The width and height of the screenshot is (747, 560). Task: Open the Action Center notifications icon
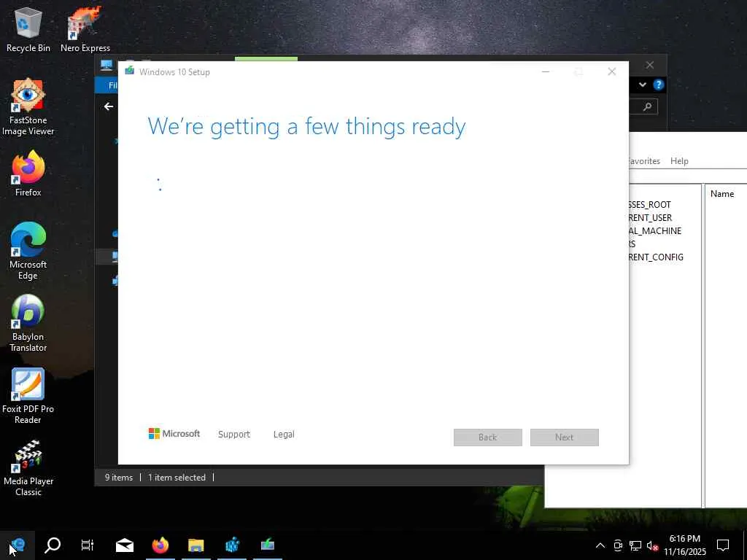(x=723, y=545)
